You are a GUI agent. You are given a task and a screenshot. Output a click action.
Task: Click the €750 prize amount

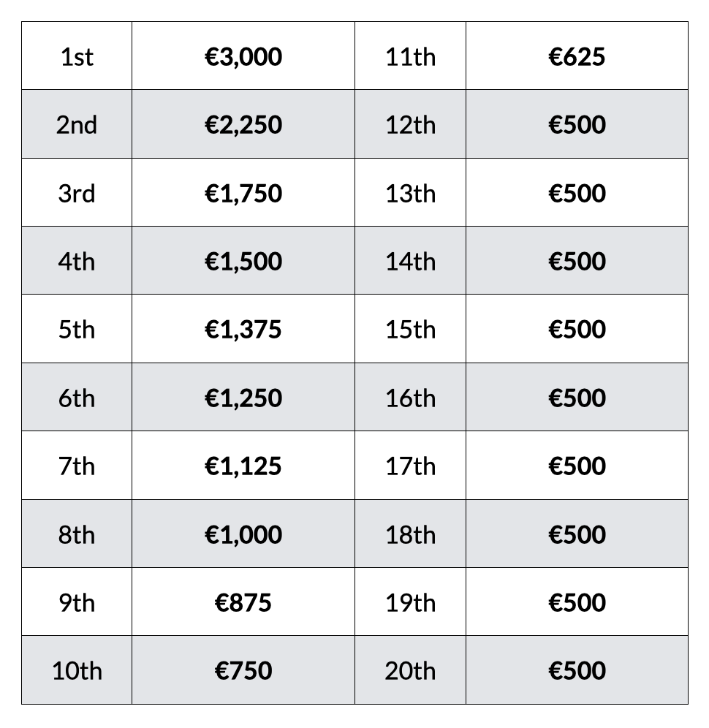(243, 670)
